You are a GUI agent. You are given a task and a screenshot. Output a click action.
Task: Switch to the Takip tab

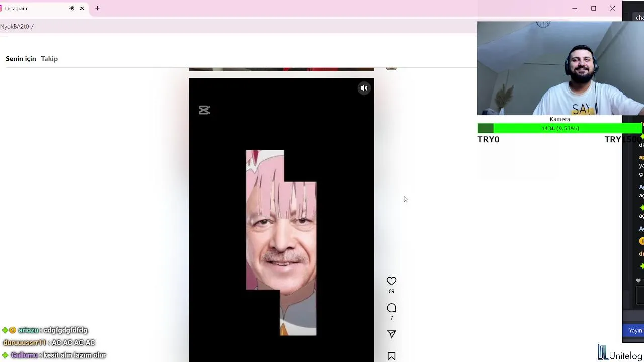click(49, 59)
